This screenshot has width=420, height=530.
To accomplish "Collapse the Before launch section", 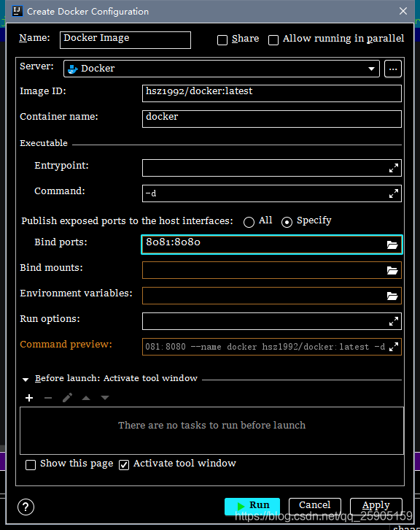I will click(x=26, y=380).
